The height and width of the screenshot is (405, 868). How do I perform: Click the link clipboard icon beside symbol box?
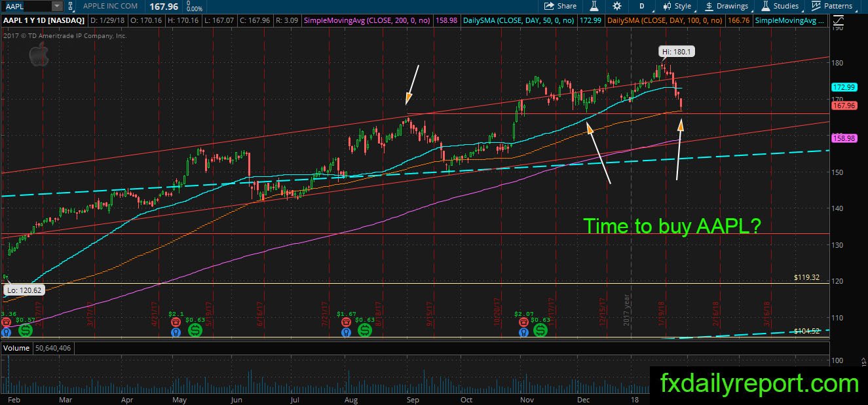pyautogui.click(x=71, y=6)
